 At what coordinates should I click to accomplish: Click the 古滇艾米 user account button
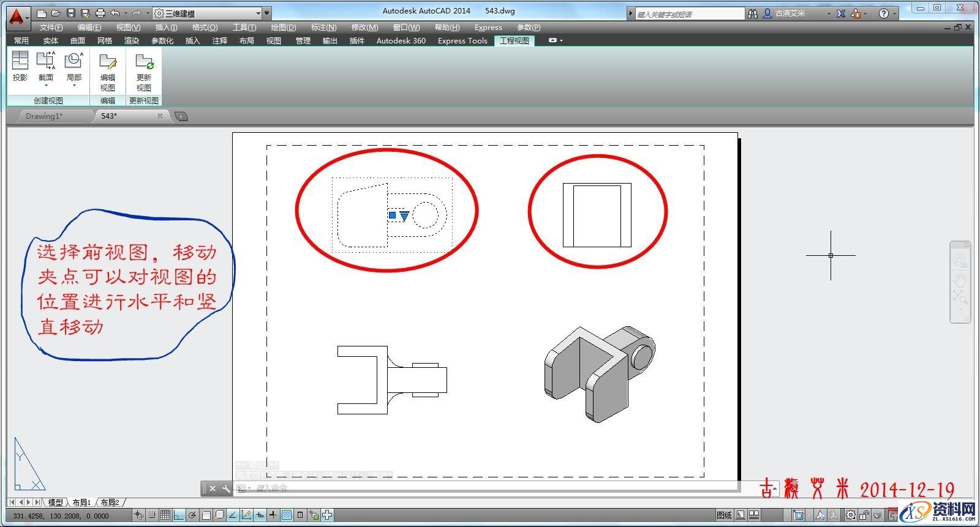click(x=790, y=13)
